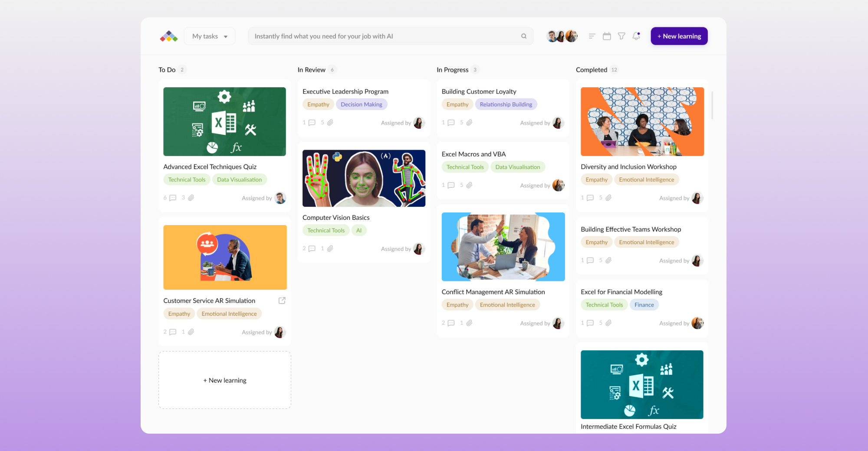Click the Completed column header

592,70
